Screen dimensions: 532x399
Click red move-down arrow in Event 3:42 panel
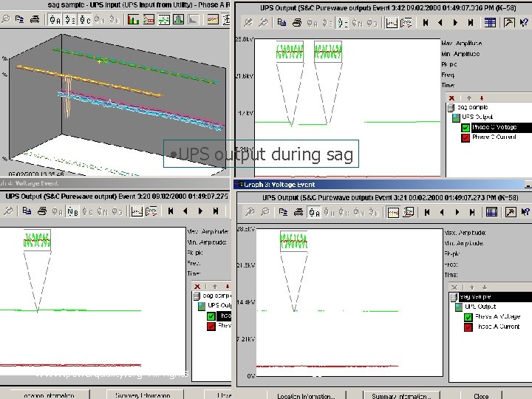(x=482, y=98)
